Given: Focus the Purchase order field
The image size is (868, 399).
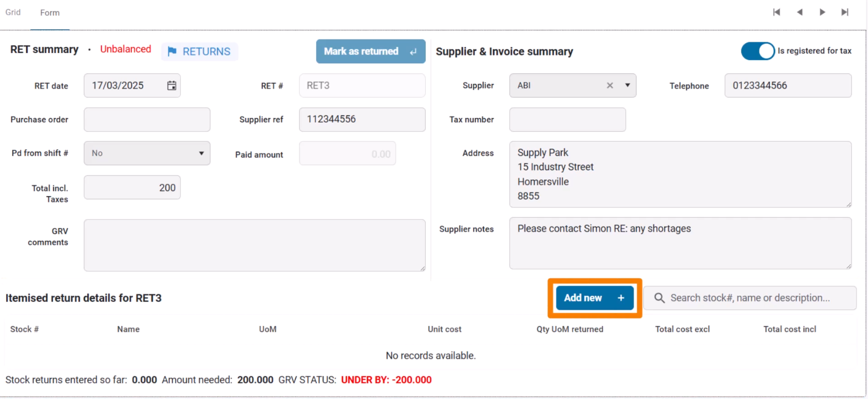Looking at the screenshot, I should click(147, 120).
